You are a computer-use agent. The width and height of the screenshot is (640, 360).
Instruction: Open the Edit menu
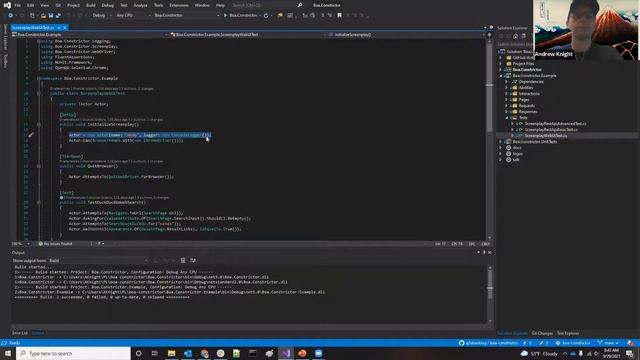(31, 5)
